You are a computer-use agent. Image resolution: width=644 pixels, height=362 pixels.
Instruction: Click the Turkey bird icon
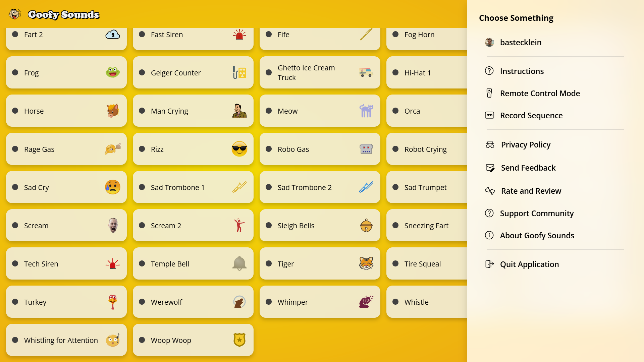point(113,302)
